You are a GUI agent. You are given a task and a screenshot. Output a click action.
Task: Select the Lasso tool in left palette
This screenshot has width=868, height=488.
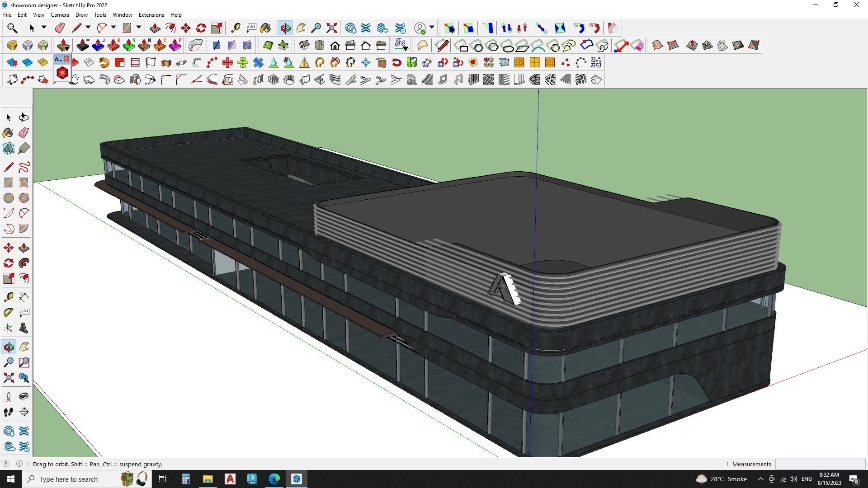click(x=24, y=117)
